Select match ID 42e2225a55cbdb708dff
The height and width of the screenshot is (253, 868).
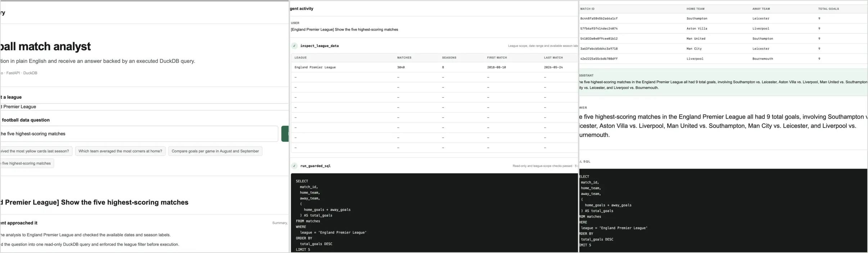pyautogui.click(x=599, y=59)
